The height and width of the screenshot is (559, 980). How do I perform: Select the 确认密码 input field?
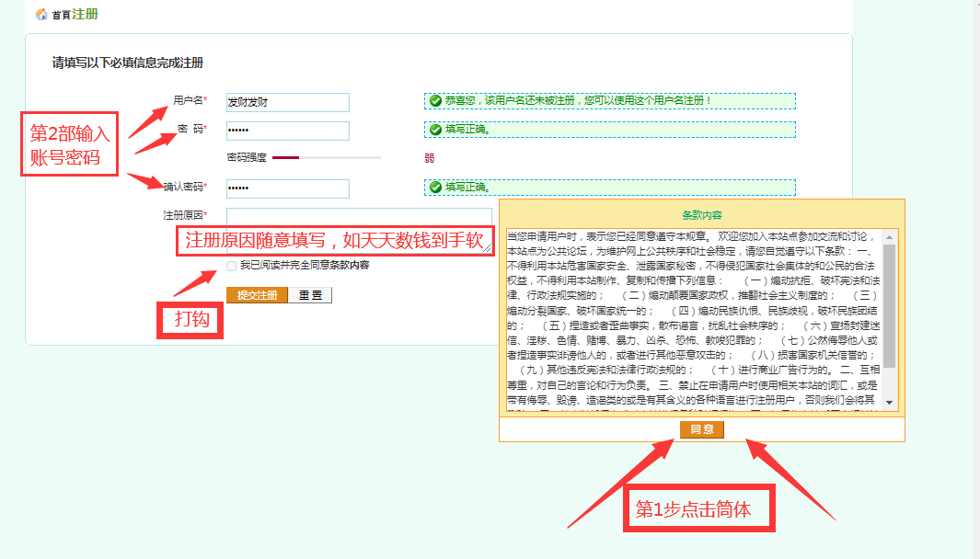[287, 188]
